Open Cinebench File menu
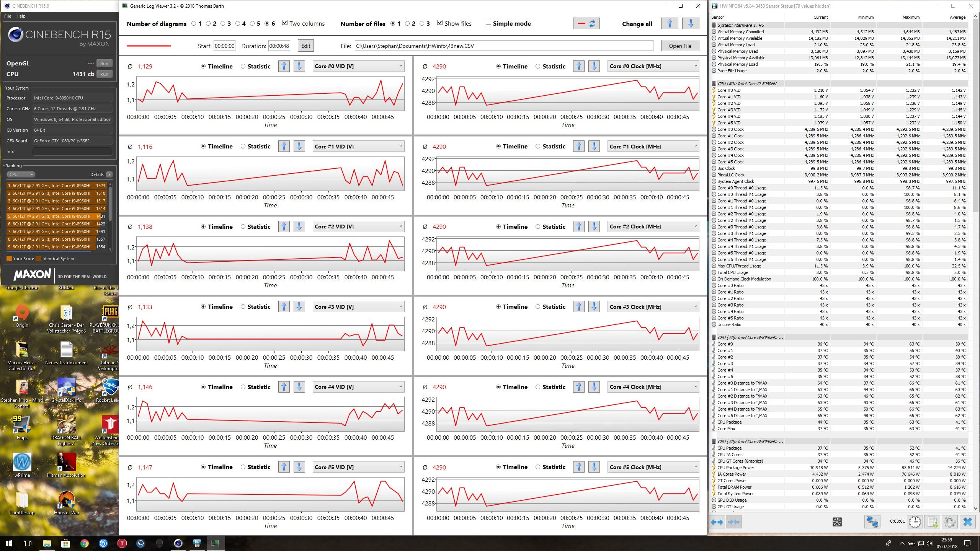 click(8, 16)
